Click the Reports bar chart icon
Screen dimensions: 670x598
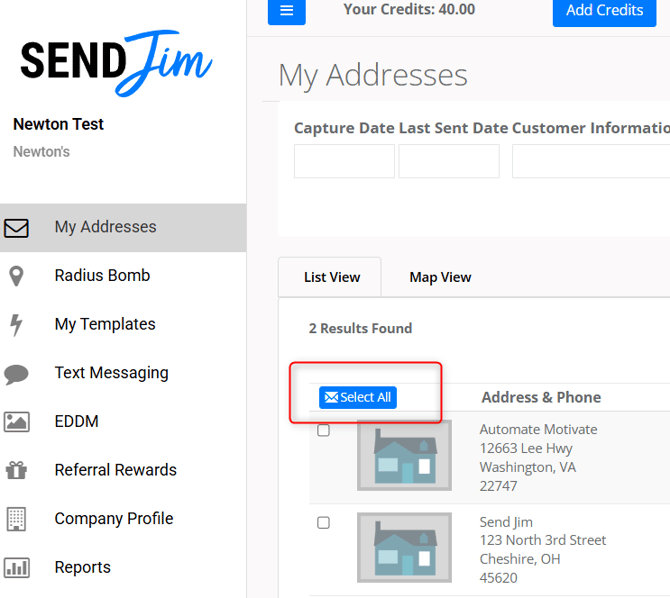(16, 568)
